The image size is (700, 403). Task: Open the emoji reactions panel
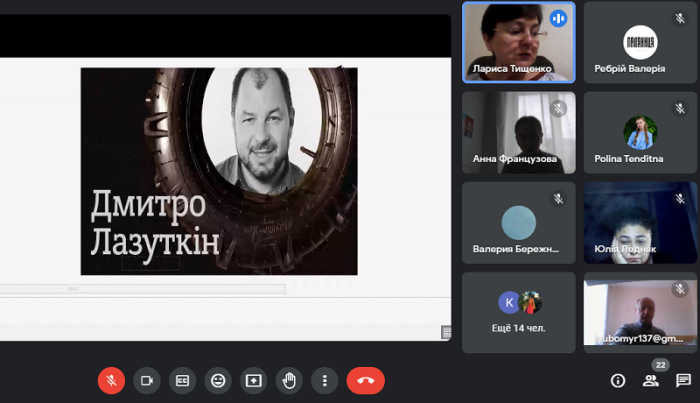tap(218, 380)
